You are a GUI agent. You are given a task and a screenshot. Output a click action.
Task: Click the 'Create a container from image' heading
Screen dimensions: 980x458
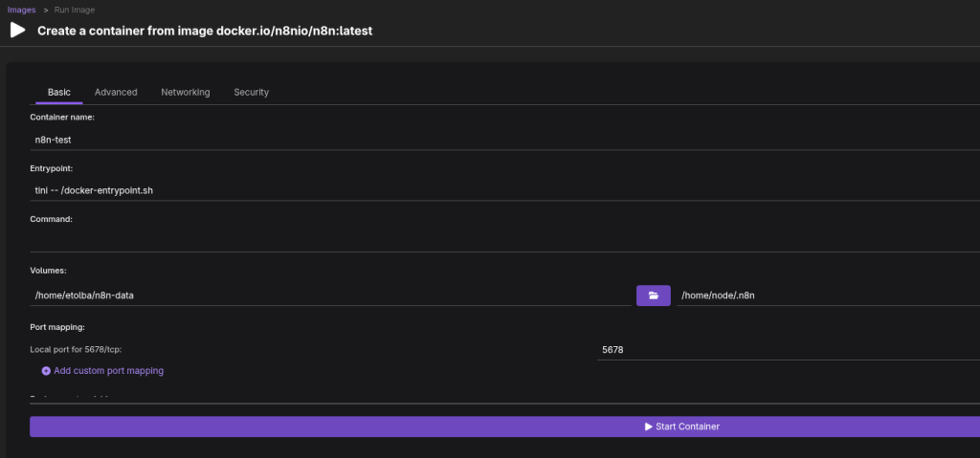tap(205, 31)
